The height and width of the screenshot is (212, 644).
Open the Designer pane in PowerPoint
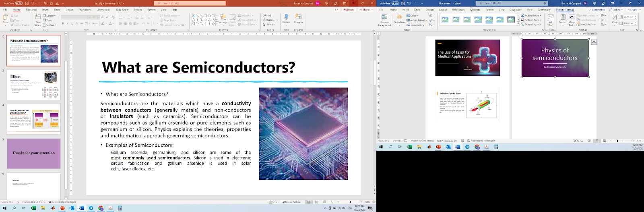298,17
